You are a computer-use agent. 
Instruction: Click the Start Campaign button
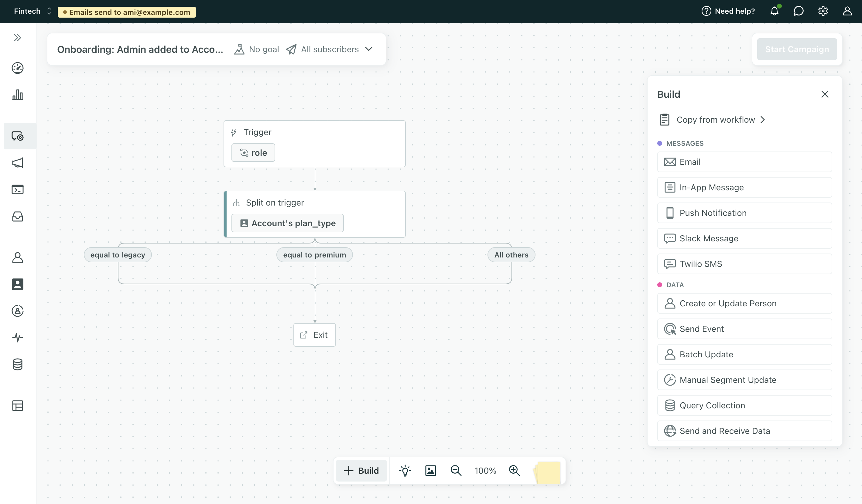(x=797, y=49)
